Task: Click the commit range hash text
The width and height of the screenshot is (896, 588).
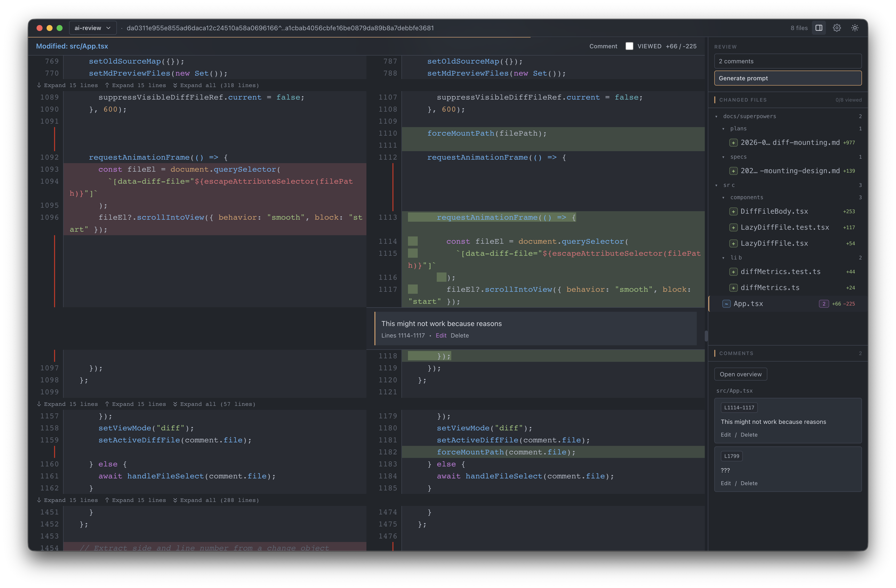Action: 280,28
